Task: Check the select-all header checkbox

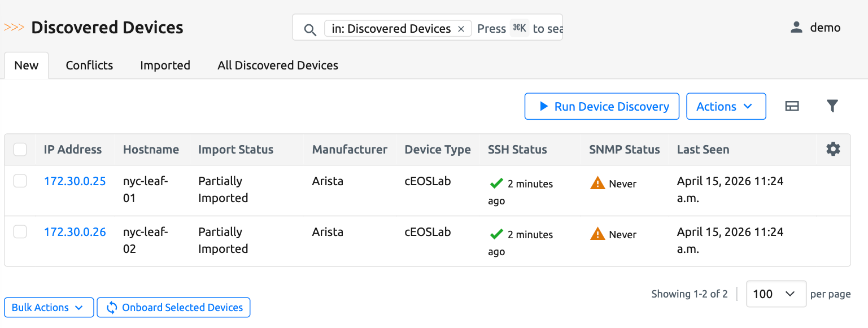Action: pyautogui.click(x=20, y=150)
